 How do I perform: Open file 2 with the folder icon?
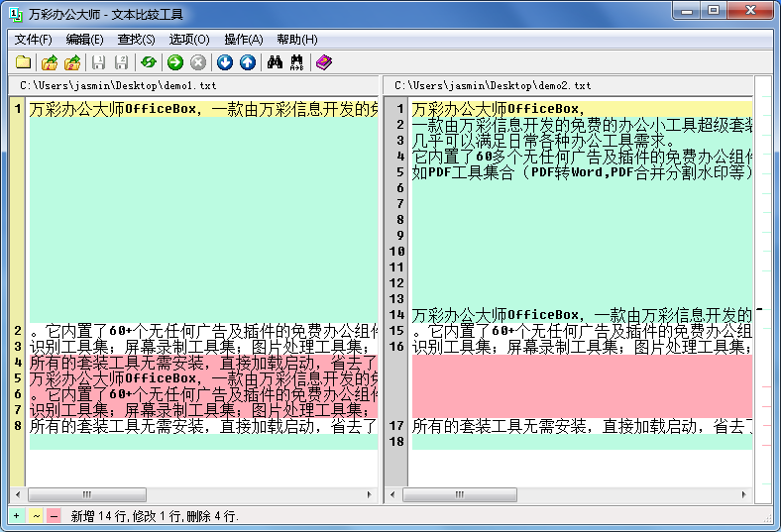[x=71, y=62]
